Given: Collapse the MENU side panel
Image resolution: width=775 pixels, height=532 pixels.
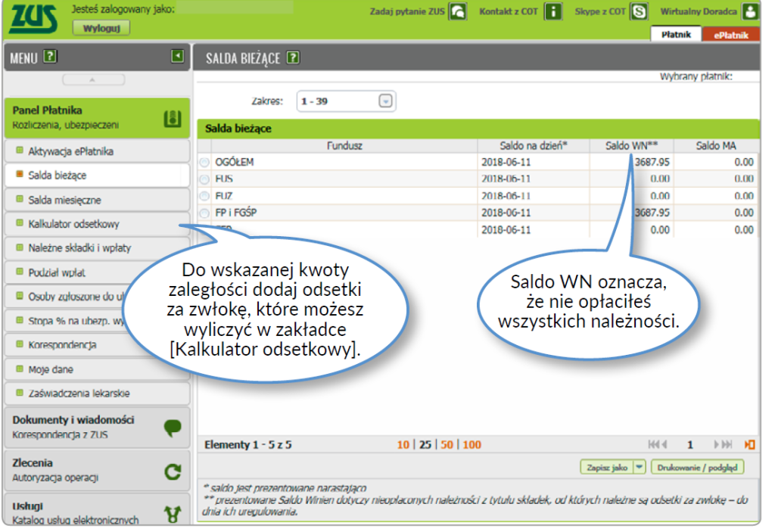Looking at the screenshot, I should [177, 56].
